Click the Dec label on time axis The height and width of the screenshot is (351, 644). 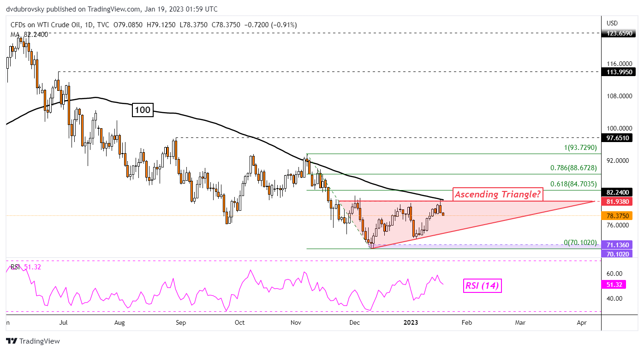355,323
